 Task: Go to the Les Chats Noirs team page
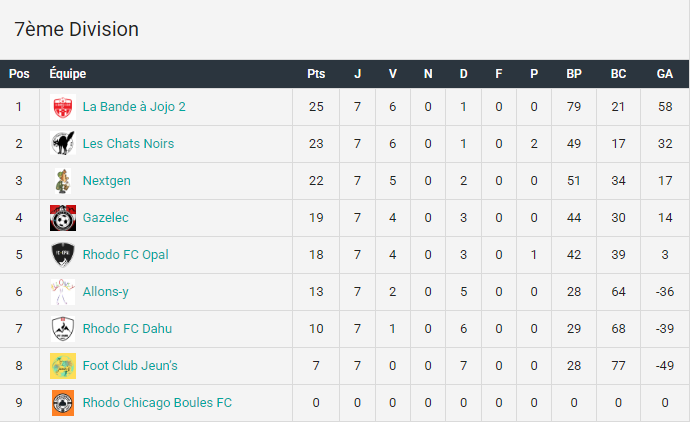click(x=128, y=143)
